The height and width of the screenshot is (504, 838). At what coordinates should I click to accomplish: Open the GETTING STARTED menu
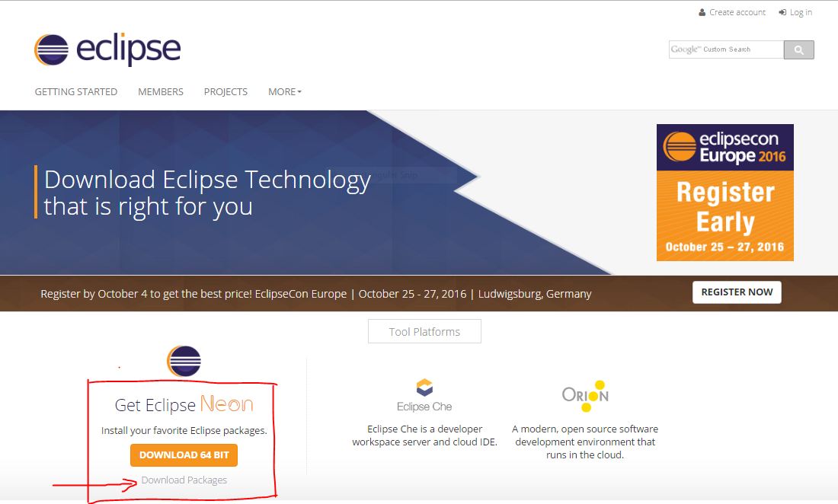click(x=75, y=91)
